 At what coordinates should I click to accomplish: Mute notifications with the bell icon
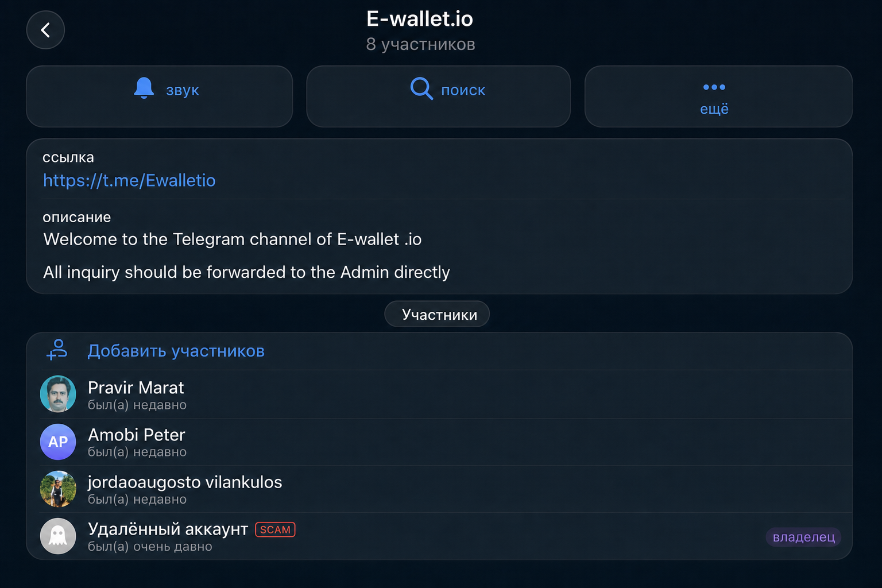pos(144,88)
